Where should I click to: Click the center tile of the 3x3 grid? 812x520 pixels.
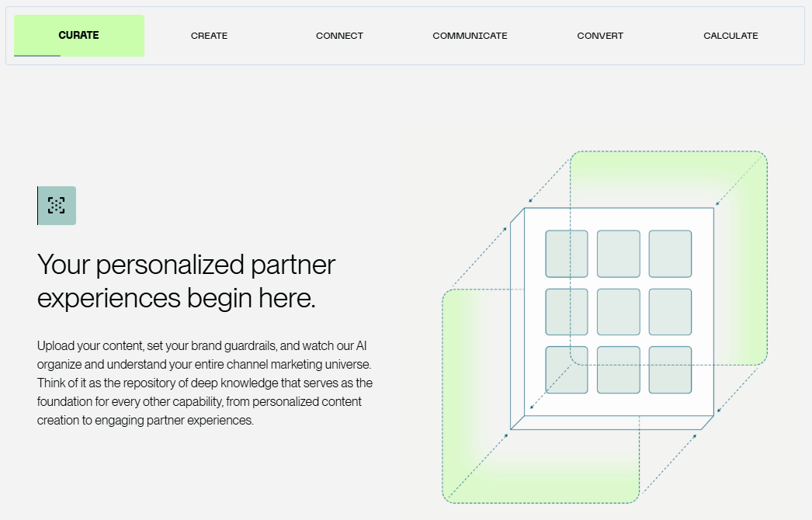[x=619, y=312]
